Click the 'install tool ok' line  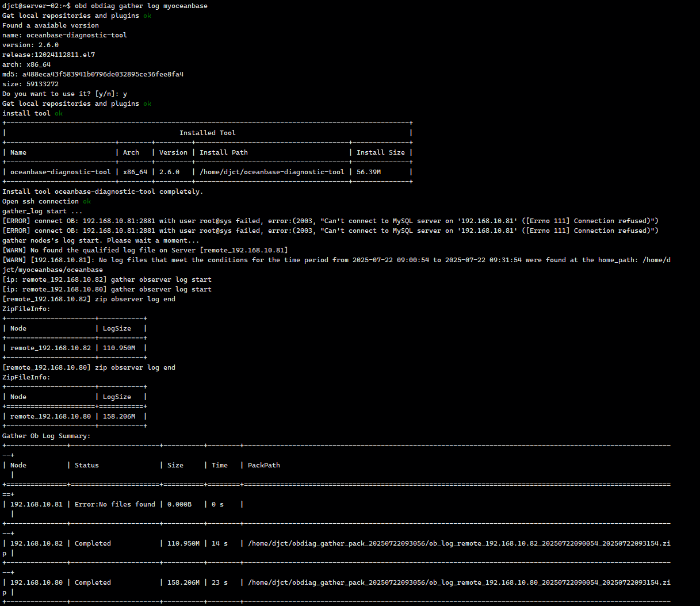tap(33, 113)
